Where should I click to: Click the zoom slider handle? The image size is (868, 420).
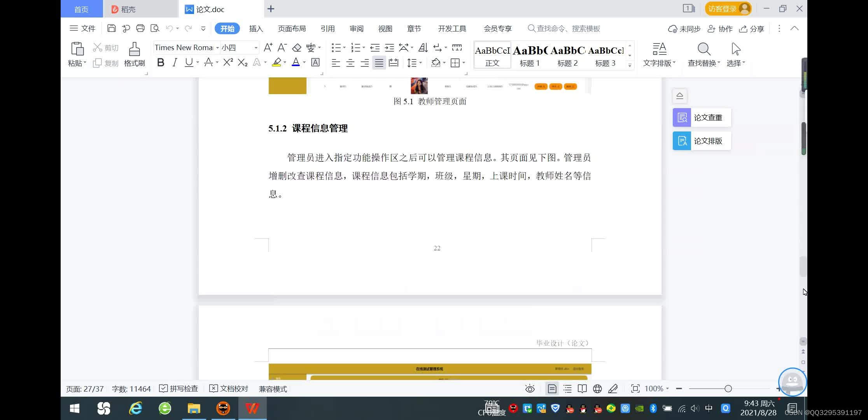click(728, 388)
